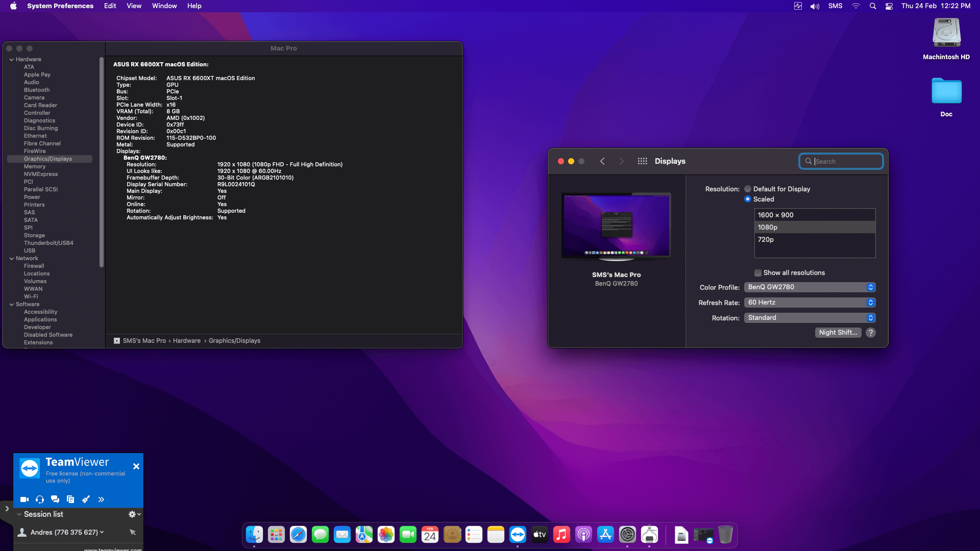Show all preferences grid icon
Viewport: 980px width, 551px height.
pos(642,161)
